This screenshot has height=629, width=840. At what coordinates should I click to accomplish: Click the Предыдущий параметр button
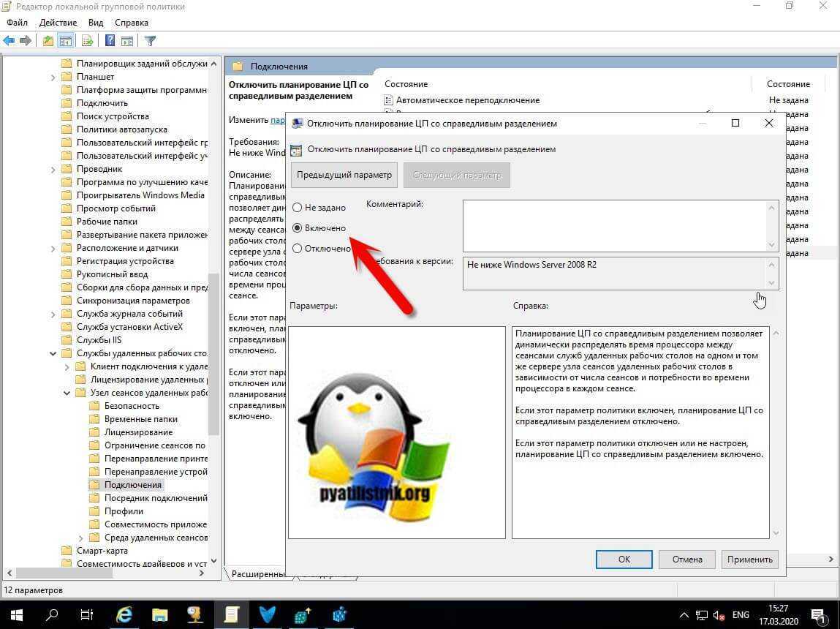click(x=344, y=176)
